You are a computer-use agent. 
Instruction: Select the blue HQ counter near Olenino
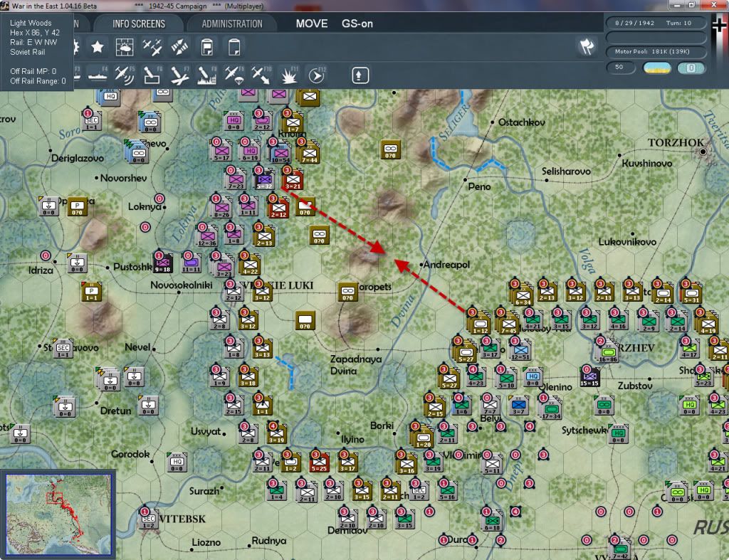click(533, 377)
